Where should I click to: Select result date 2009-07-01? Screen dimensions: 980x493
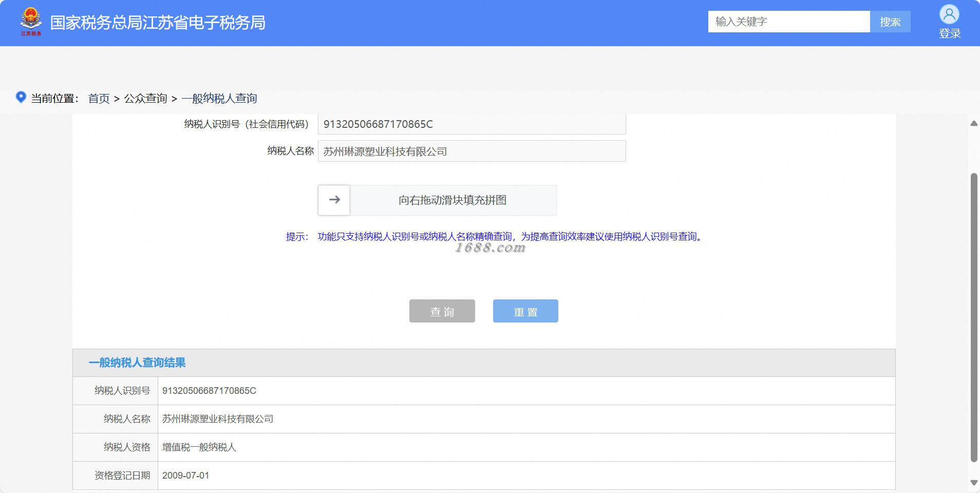click(186, 476)
